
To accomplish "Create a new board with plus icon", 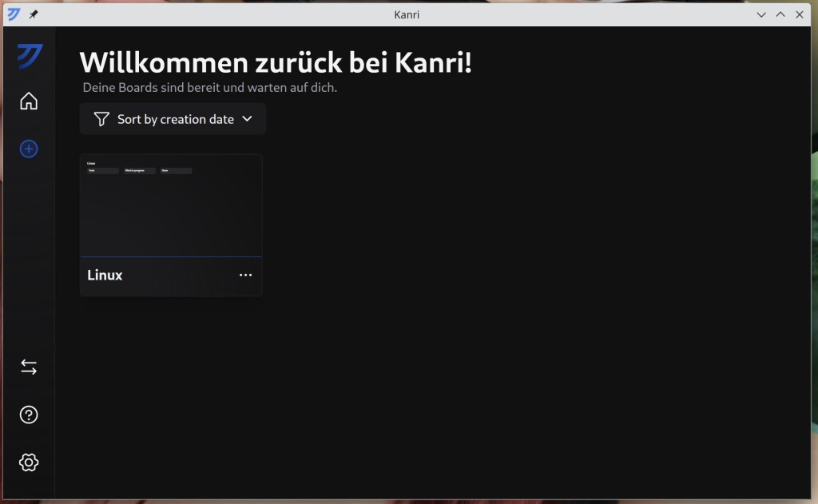I will click(29, 149).
